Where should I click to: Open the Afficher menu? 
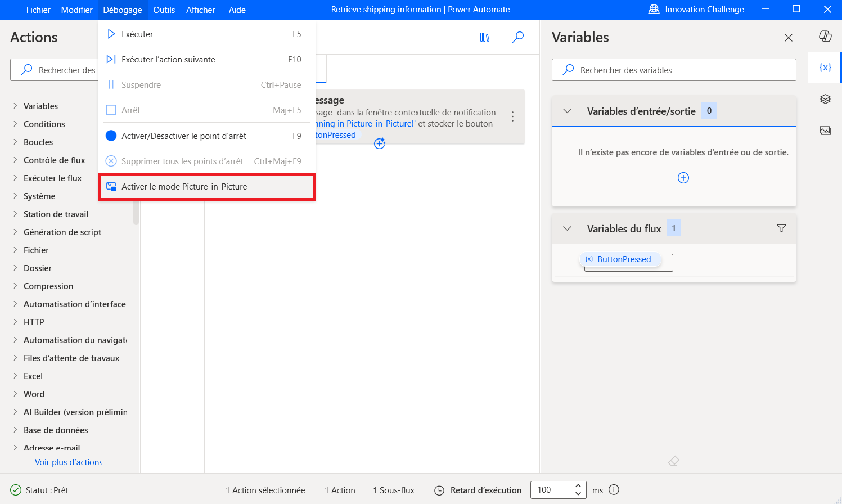pyautogui.click(x=201, y=10)
